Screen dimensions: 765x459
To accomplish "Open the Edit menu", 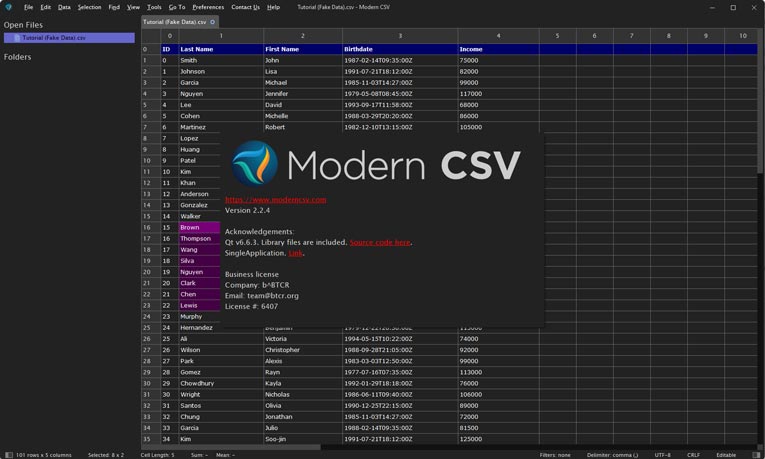I will [45, 7].
